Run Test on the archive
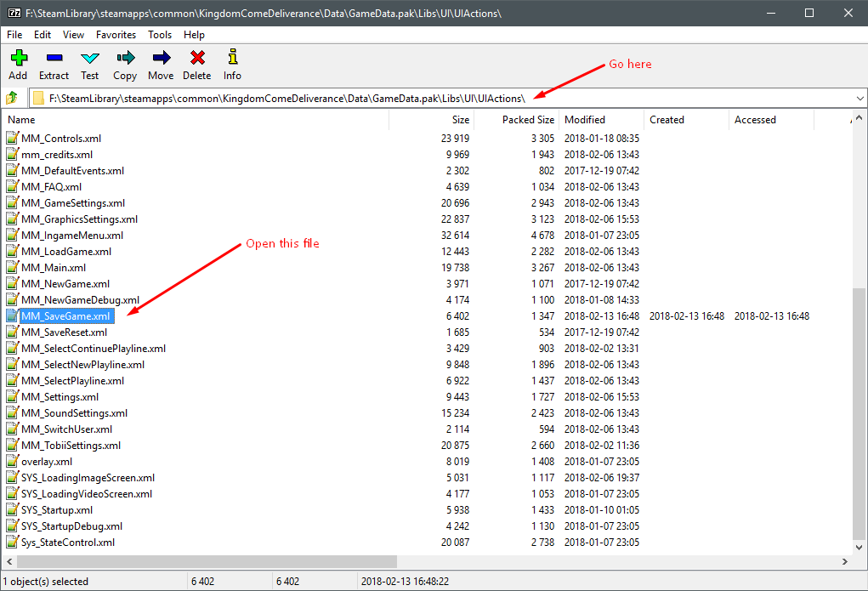Viewport: 868px width, 591px height. (90, 65)
